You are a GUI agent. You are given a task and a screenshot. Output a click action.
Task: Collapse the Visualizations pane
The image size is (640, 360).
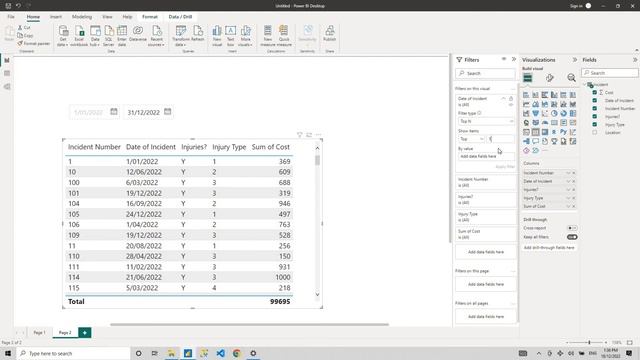coord(575,60)
